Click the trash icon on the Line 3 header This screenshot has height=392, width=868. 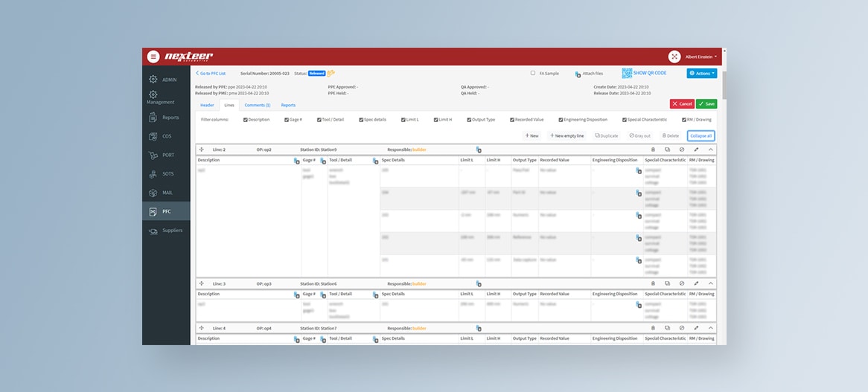tap(653, 283)
